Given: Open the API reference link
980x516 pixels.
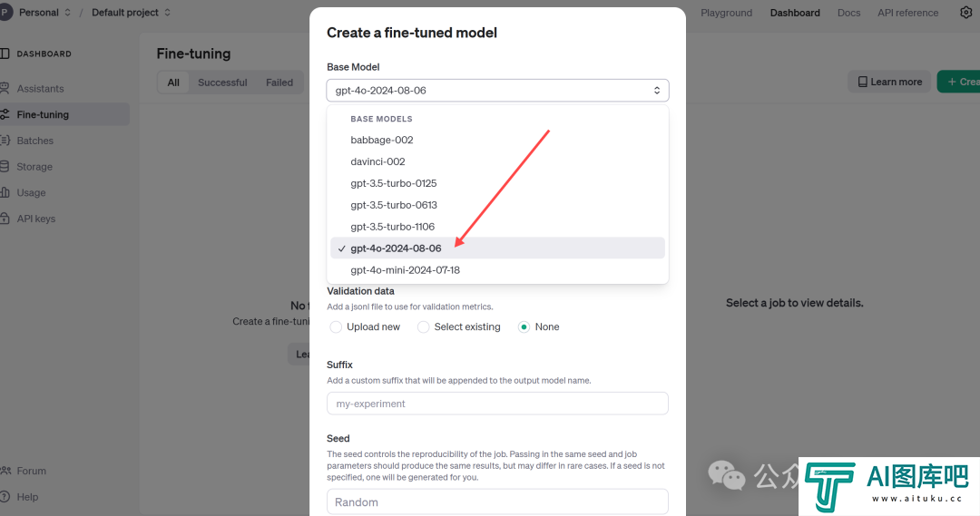Looking at the screenshot, I should click(x=907, y=13).
